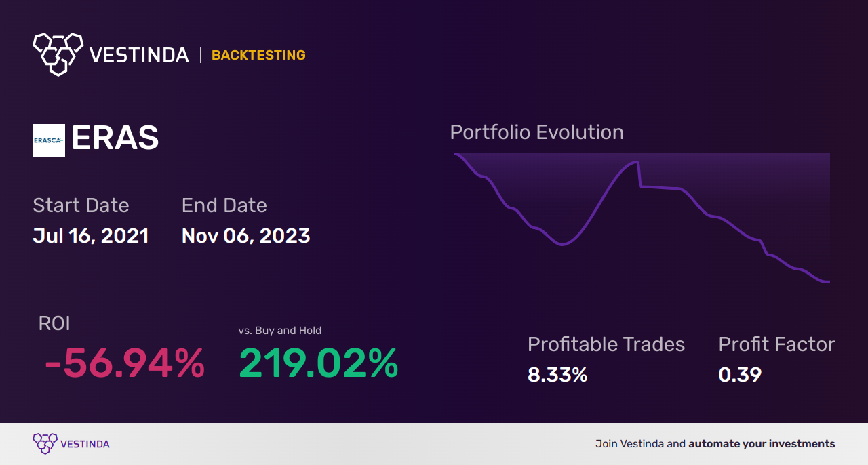Click the ROI label
The width and height of the screenshot is (868, 465).
54,323
